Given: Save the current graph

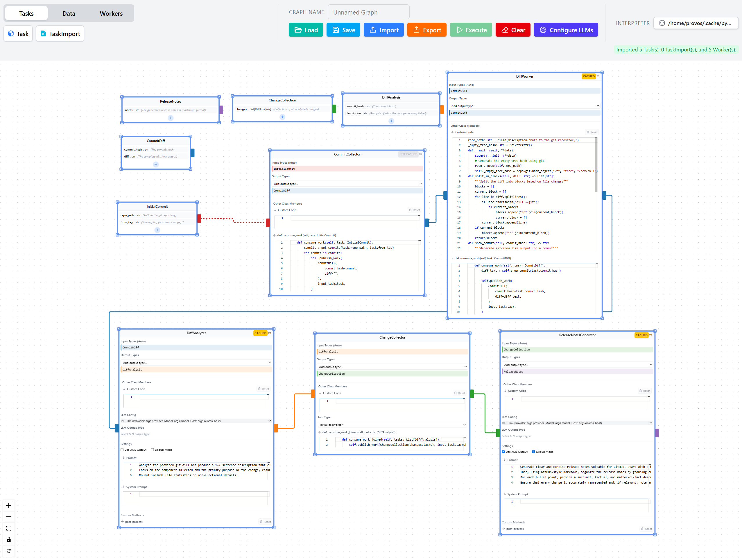Looking at the screenshot, I should 343,30.
